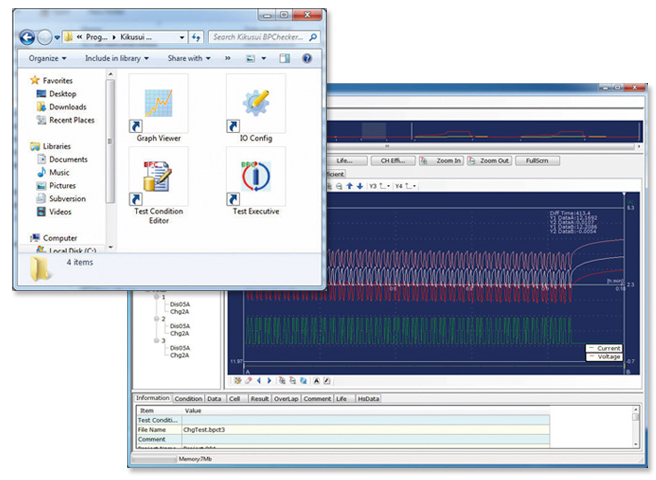Switch to the Condition tab
This screenshot has width=656, height=480.
tap(188, 398)
